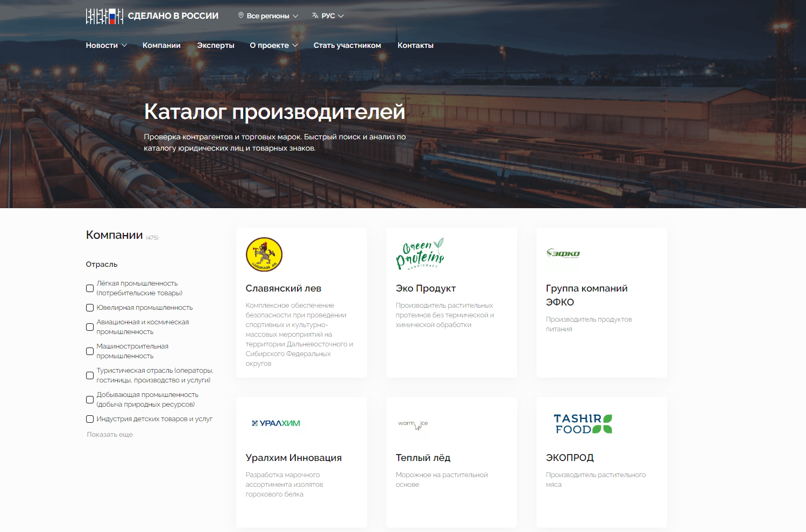
Task: Click the (475) companies count
Action: coord(152,238)
